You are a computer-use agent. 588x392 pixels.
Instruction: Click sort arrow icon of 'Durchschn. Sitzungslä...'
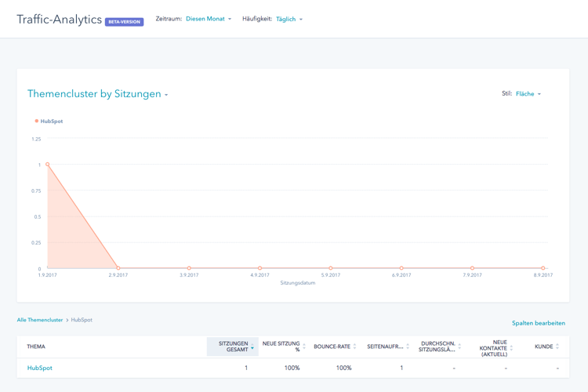pos(459,347)
